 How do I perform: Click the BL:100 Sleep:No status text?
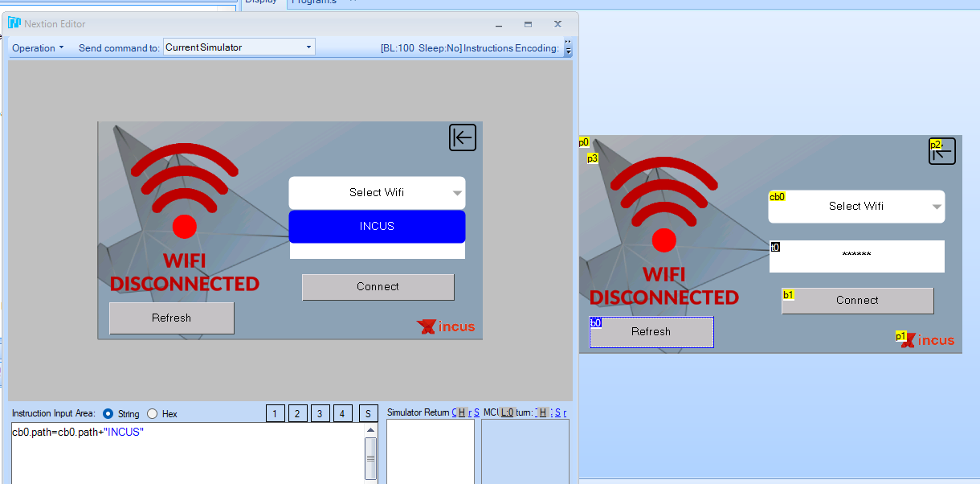pyautogui.click(x=421, y=48)
